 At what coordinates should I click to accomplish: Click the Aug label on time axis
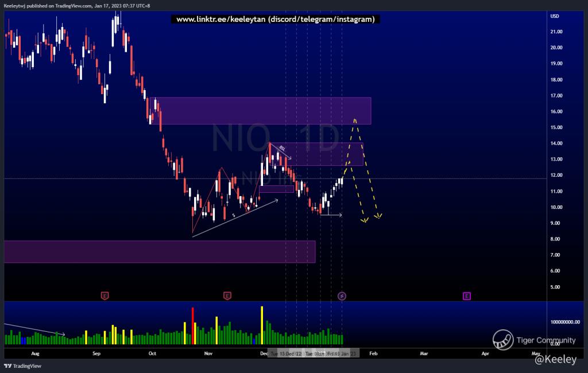[35, 353]
